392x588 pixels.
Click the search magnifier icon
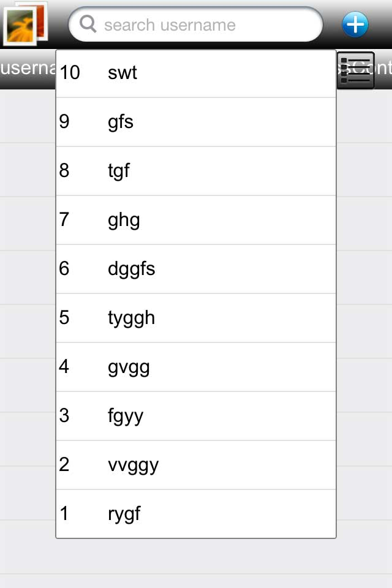(x=88, y=24)
